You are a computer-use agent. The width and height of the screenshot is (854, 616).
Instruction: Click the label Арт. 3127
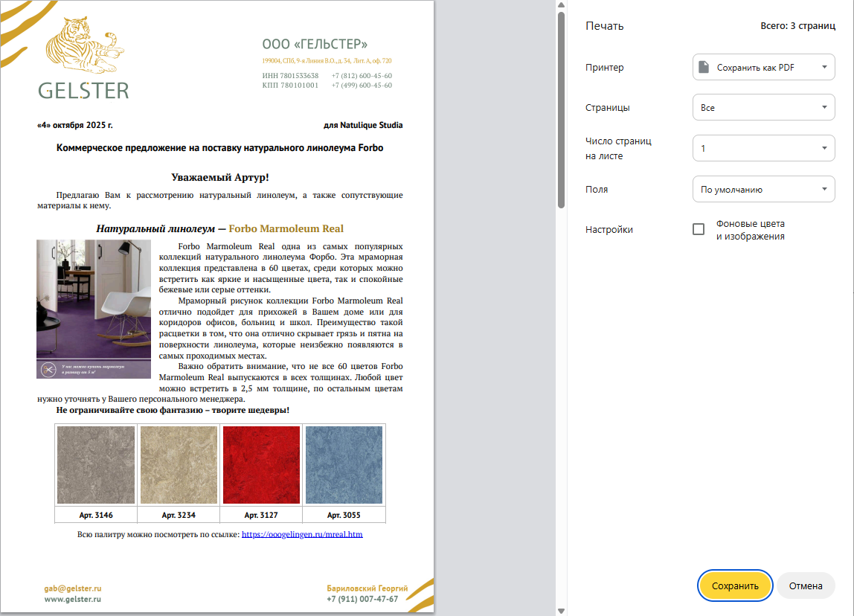(261, 515)
